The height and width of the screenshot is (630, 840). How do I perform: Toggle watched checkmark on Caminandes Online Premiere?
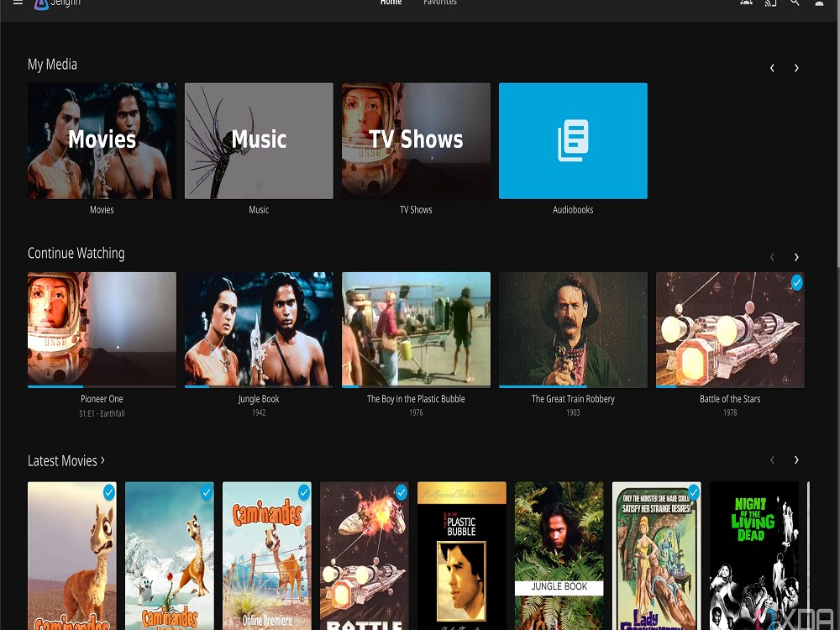[304, 491]
